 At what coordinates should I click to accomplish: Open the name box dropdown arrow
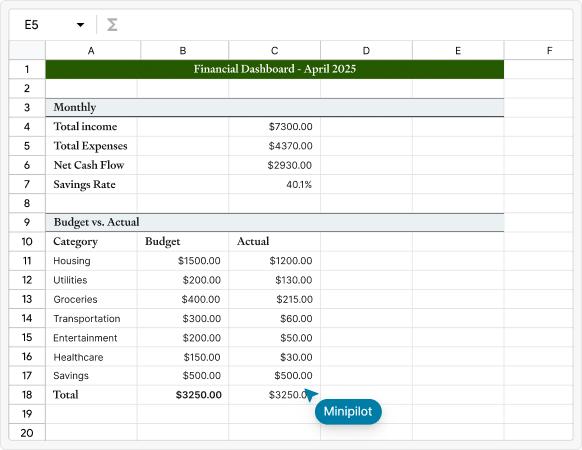(x=80, y=25)
